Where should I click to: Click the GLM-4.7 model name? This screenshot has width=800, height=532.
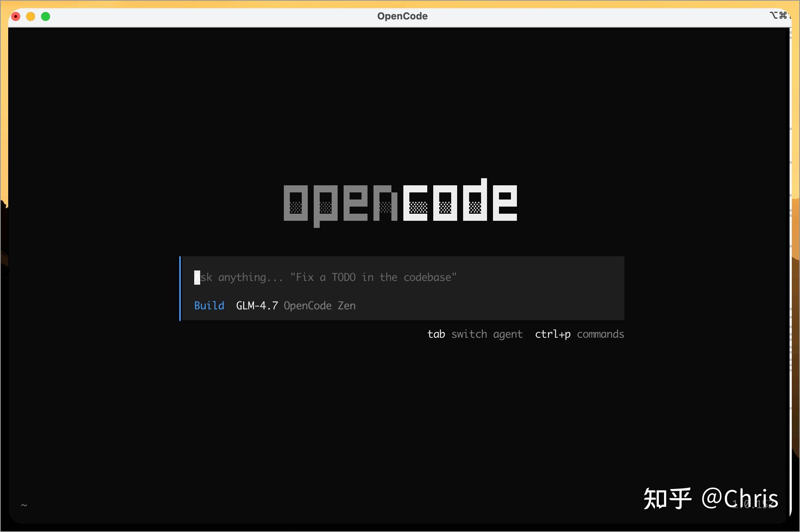(257, 306)
